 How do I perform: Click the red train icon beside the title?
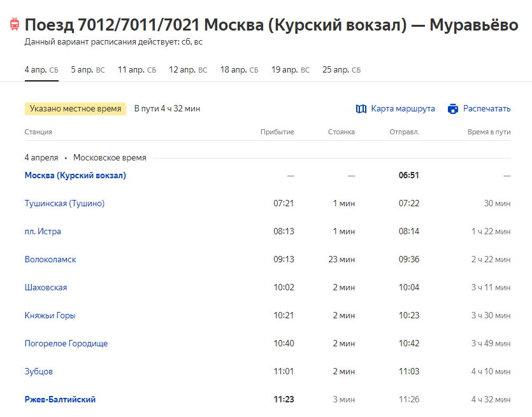click(14, 25)
